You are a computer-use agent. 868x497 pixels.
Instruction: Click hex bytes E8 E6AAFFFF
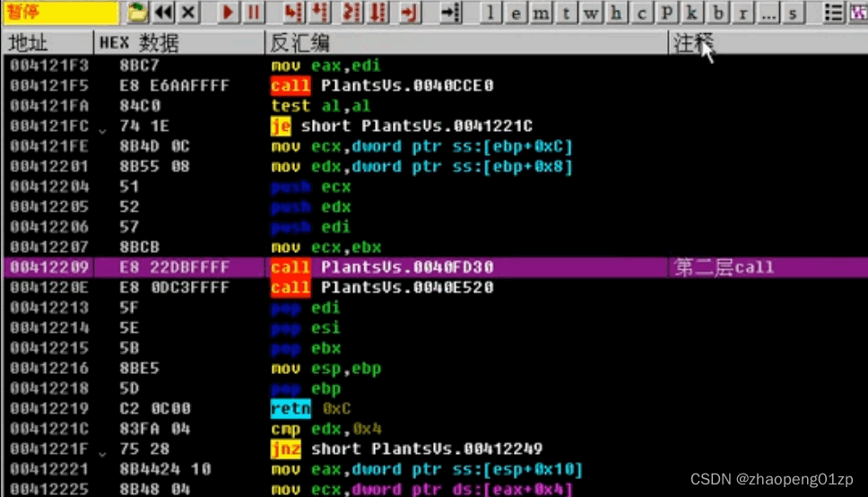coord(174,85)
